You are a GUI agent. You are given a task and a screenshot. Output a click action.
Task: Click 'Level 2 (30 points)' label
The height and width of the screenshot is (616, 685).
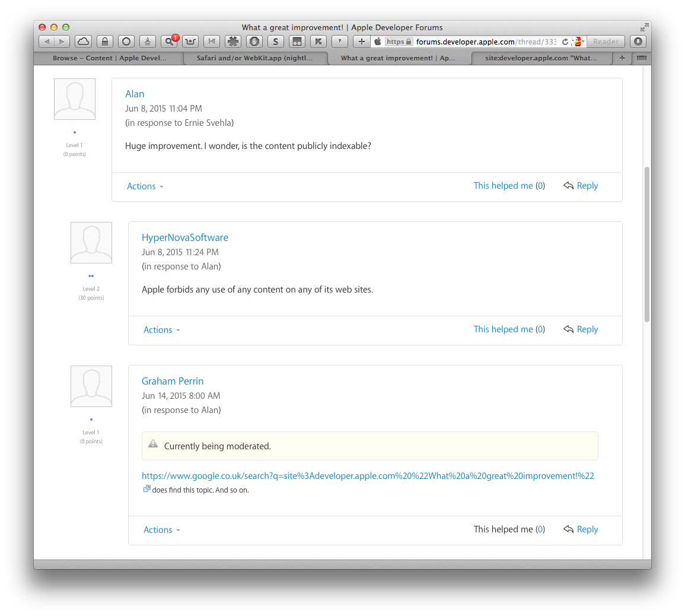[x=91, y=293]
